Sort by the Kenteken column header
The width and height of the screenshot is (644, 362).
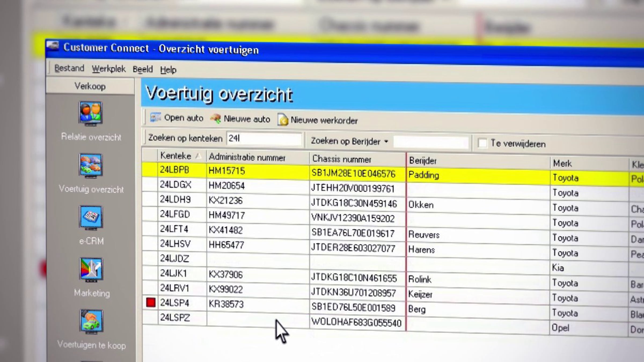[x=176, y=156]
